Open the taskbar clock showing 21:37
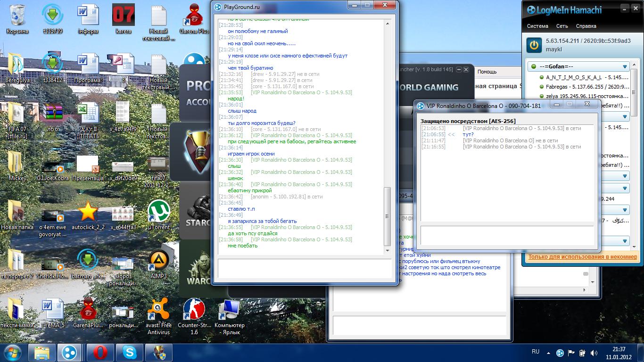644x362 pixels. click(x=619, y=353)
